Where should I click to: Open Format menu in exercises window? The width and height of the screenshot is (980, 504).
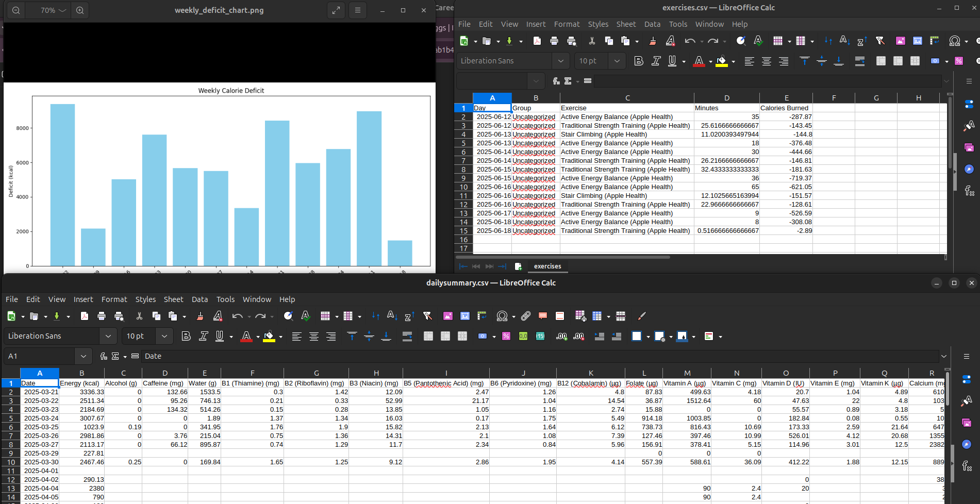(x=567, y=24)
